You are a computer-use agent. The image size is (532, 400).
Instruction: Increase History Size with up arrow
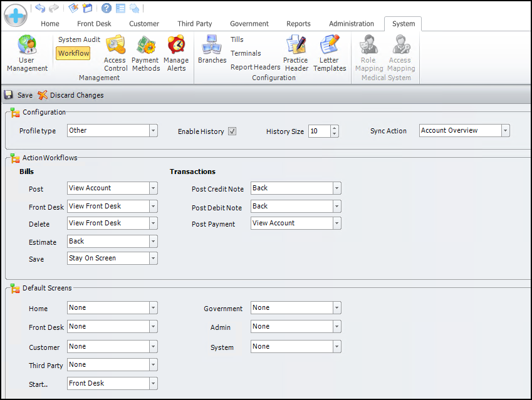tap(335, 128)
